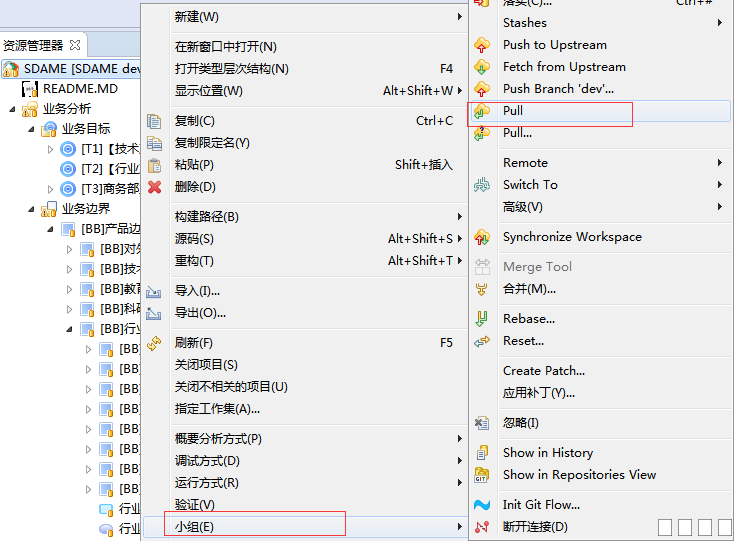This screenshot has width=734, height=541.
Task: Collapse the 业务边界 tree node
Action: [x=31, y=209]
